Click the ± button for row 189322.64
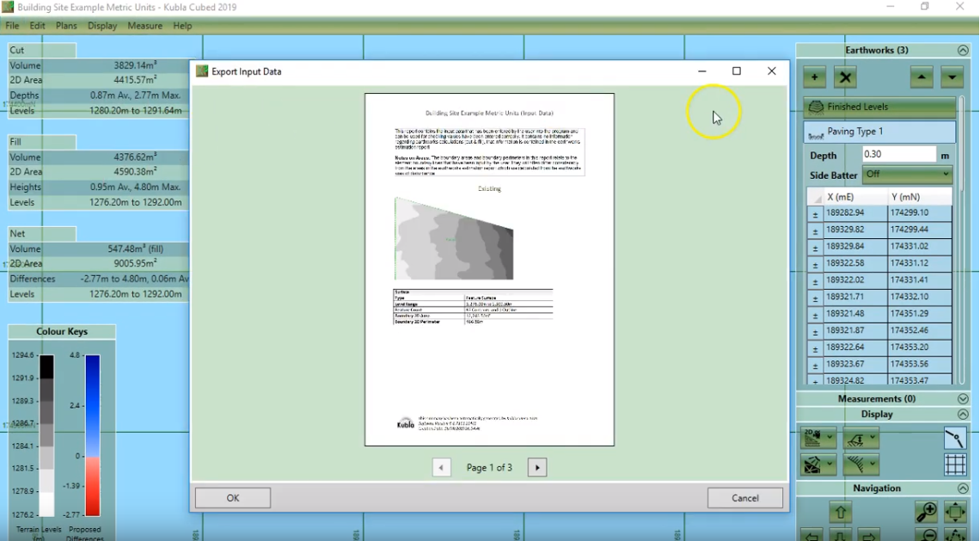Viewport: 980px width, 541px height. [x=815, y=349]
